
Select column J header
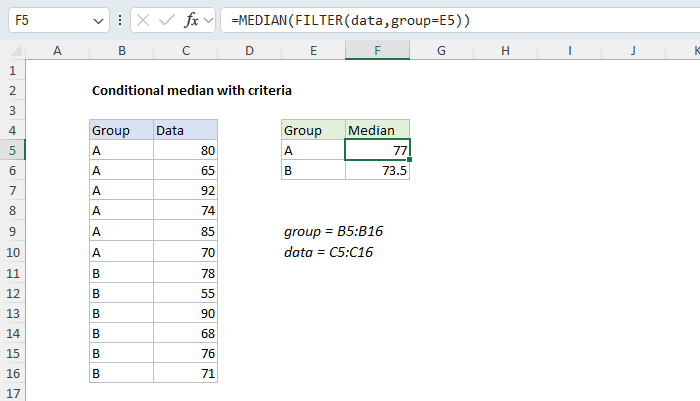tap(633, 50)
